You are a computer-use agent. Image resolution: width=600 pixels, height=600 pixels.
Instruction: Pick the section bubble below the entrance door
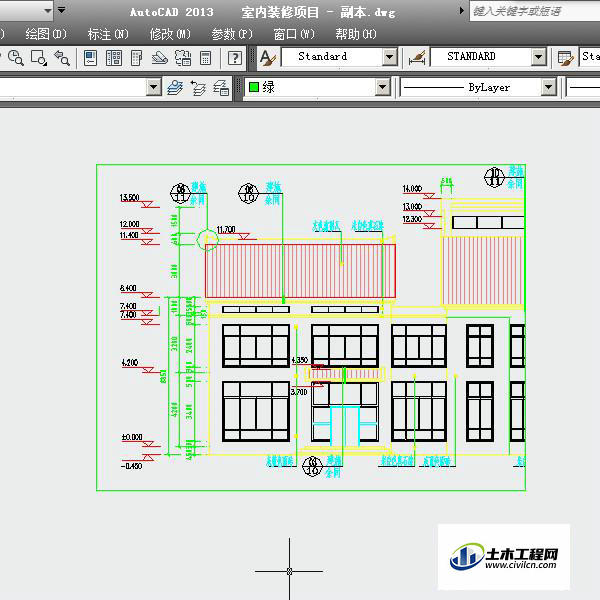click(x=312, y=466)
